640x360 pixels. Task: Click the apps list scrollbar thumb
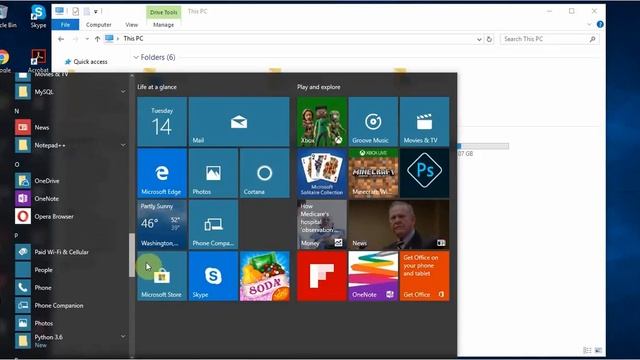point(131,255)
